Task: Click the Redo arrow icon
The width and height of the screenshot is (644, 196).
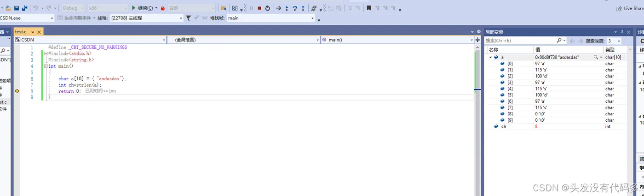Action: click(49, 8)
